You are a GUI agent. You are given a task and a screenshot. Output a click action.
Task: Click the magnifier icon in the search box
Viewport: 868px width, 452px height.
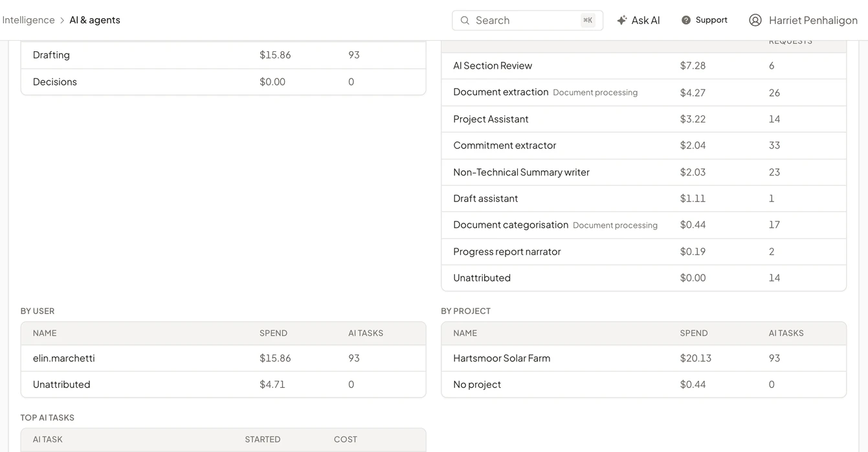coord(465,20)
